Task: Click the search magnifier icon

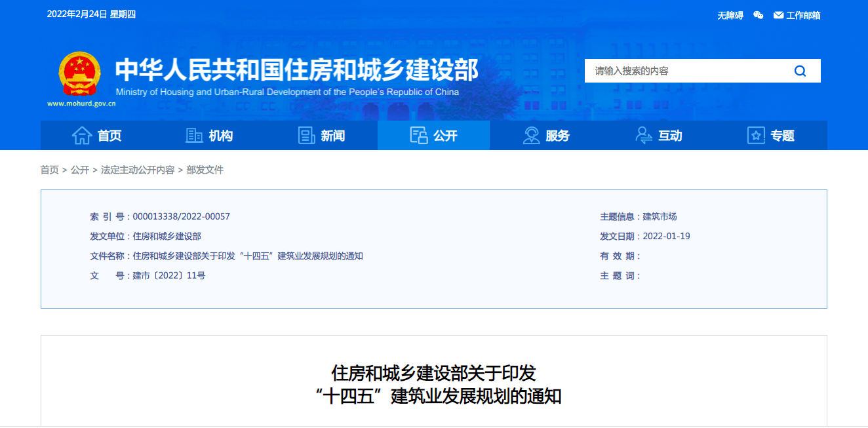Action: [x=800, y=71]
